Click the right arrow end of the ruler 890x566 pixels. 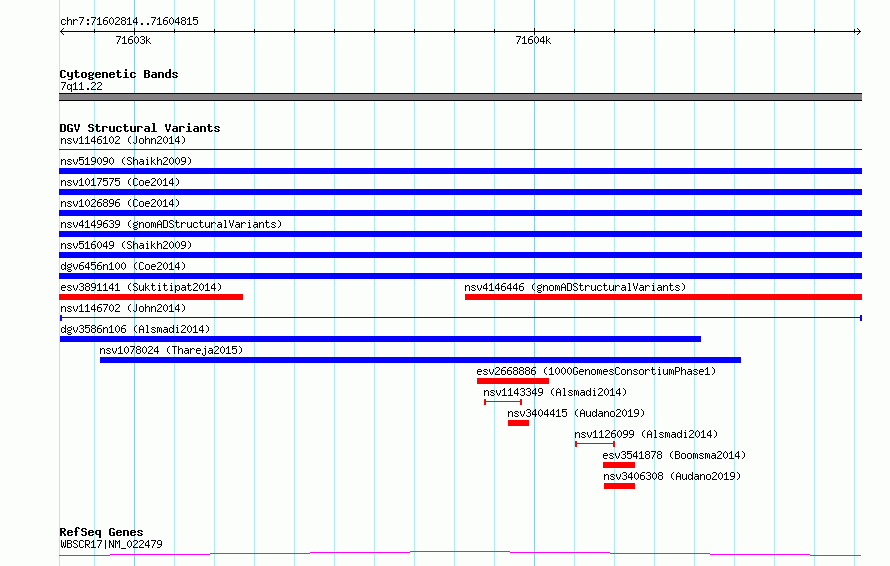(858, 31)
